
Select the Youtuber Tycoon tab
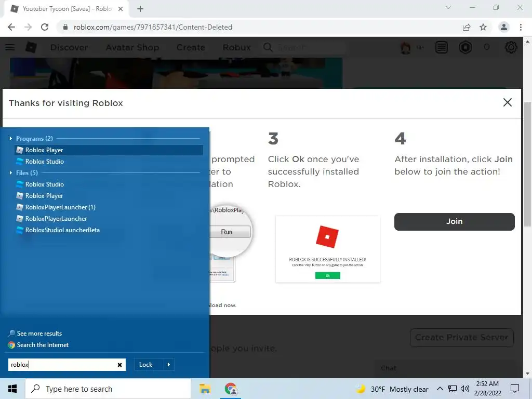point(66,9)
